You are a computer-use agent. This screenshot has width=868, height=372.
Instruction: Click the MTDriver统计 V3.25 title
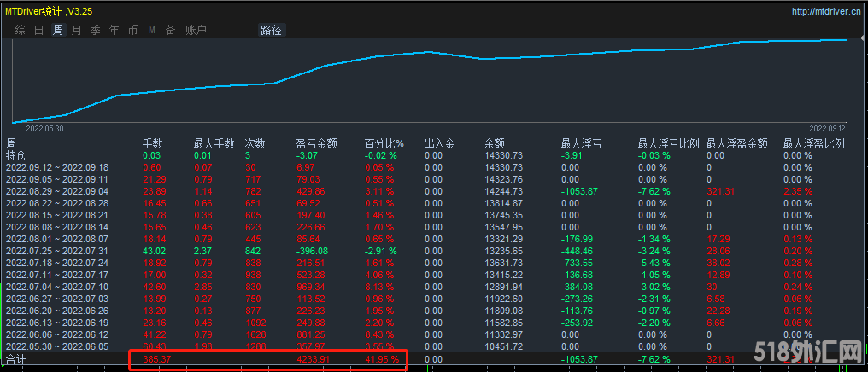49,11
